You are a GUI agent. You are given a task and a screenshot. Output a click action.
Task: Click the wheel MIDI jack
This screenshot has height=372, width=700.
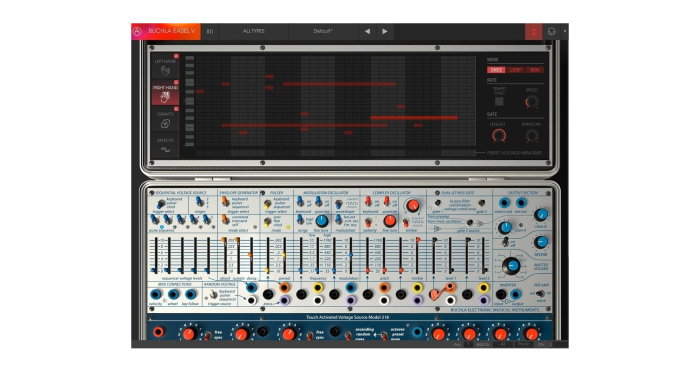[x=173, y=294]
